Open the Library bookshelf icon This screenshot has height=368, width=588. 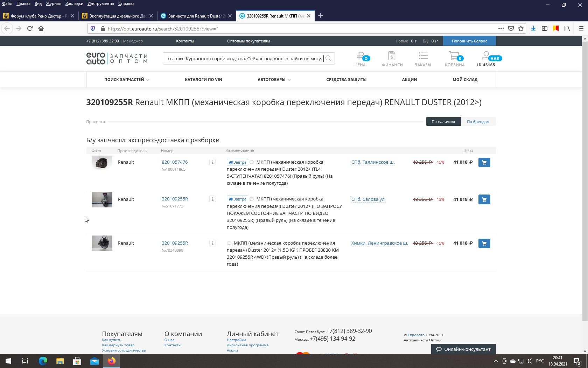pos(567,28)
